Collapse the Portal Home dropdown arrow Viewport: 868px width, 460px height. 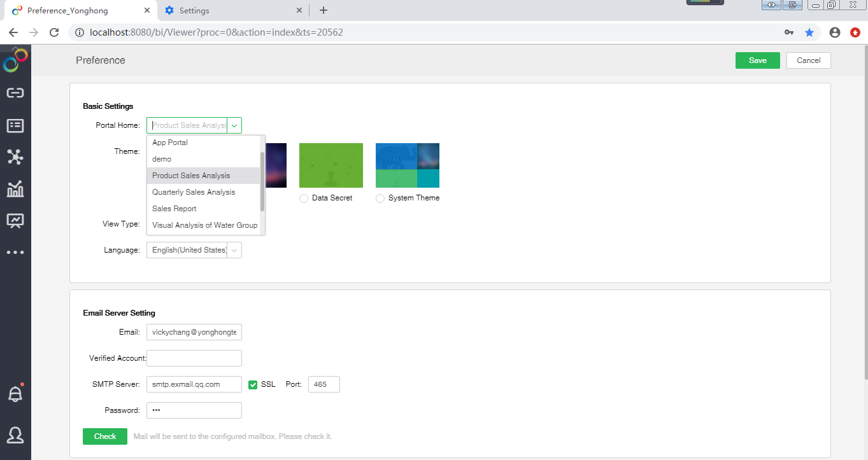point(234,125)
